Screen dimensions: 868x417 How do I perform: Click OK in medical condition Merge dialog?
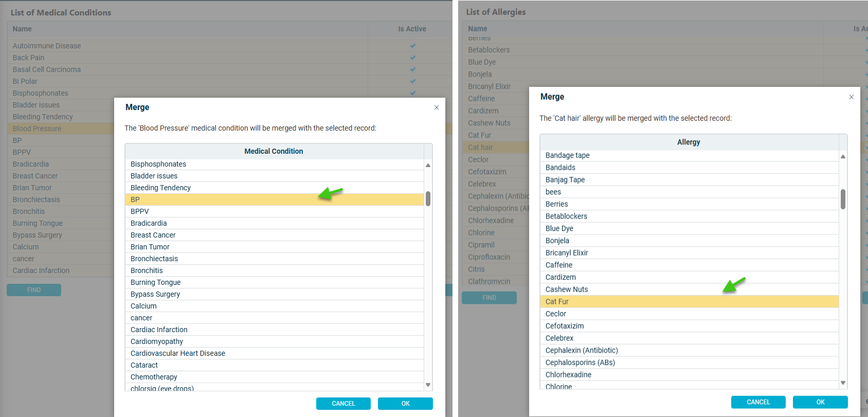click(x=405, y=404)
